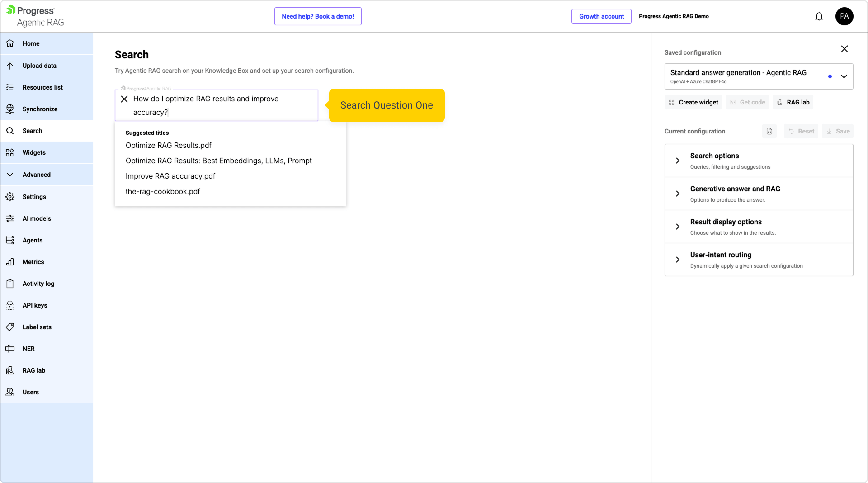This screenshot has width=868, height=483.
Task: Click the configuration file icon beside Reset
Action: click(769, 131)
